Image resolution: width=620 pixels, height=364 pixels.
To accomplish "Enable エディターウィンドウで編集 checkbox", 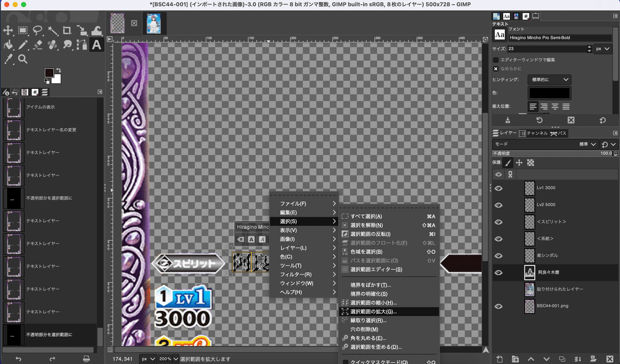I will tap(496, 60).
